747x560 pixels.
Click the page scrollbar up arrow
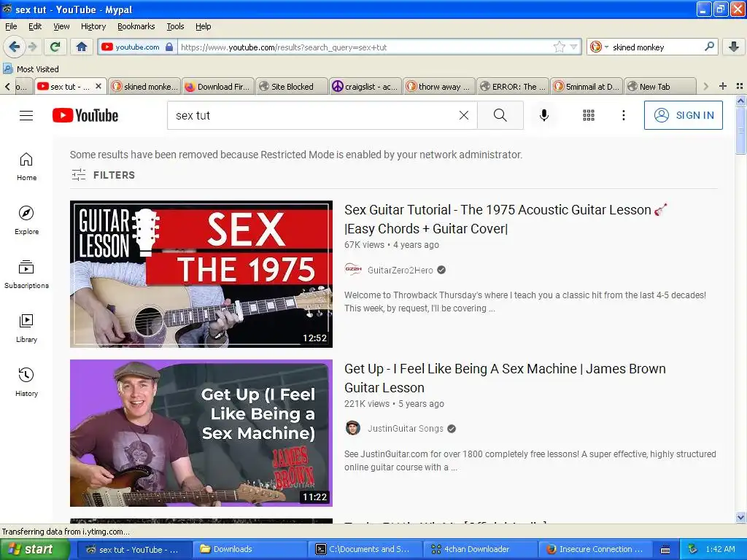click(740, 101)
